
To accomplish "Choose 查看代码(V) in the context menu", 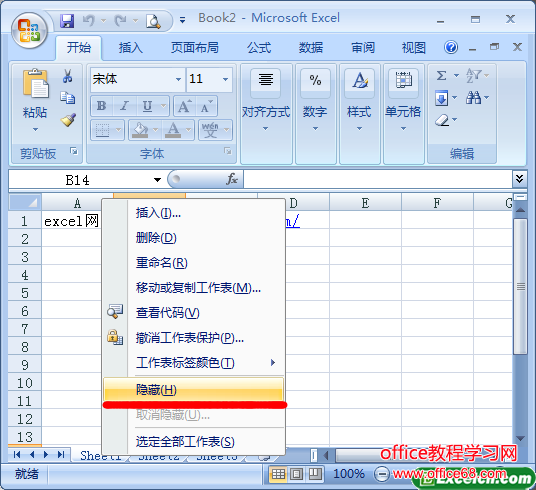I will click(194, 313).
